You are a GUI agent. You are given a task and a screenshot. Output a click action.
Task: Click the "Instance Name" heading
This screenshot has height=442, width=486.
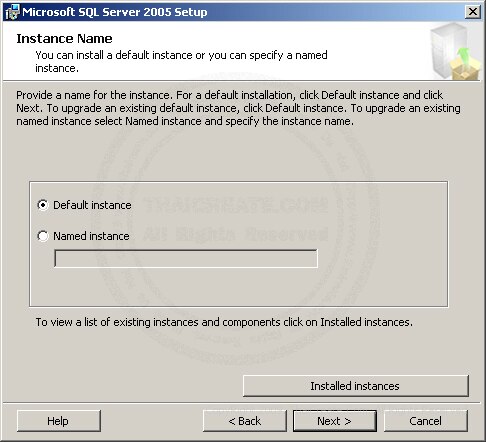pos(64,39)
